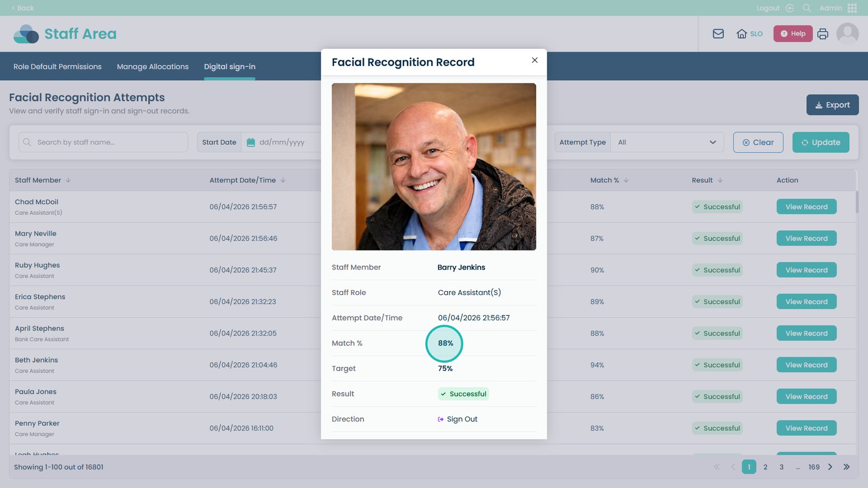Screen dimensions: 868x488
Task: Click the Successful badge in the dialog
Action: tap(463, 394)
